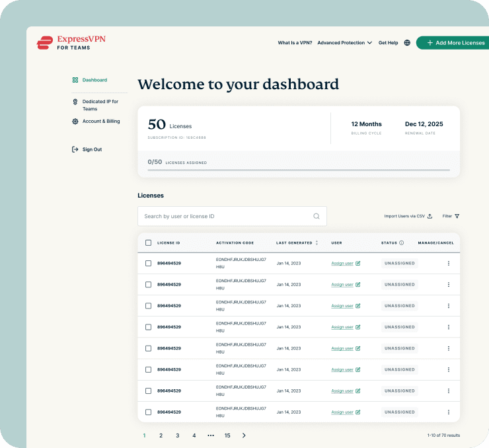Click the licenses assigned progress bar
The image size is (489, 448).
pos(299,170)
